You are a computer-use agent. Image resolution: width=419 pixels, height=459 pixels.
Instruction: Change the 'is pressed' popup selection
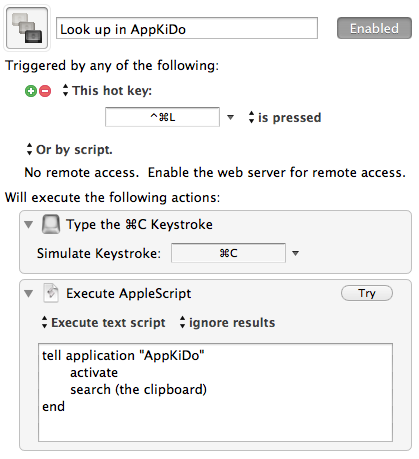(285, 117)
